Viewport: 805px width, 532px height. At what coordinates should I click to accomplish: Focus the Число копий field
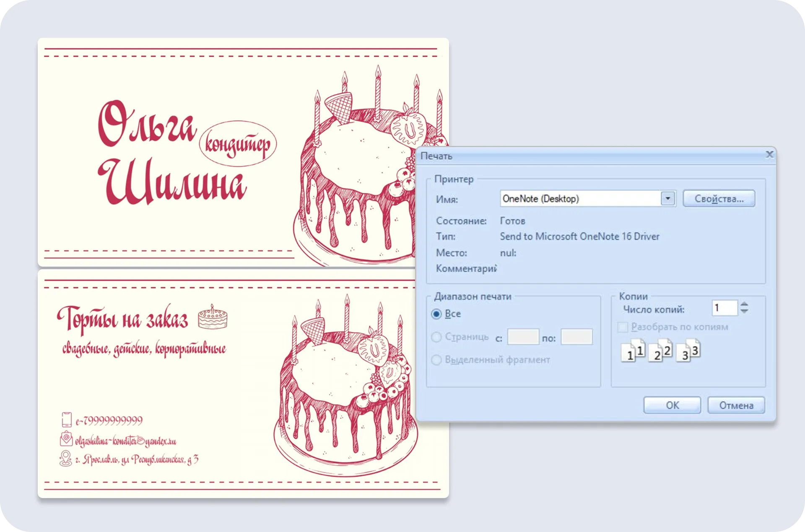pyautogui.click(x=725, y=308)
